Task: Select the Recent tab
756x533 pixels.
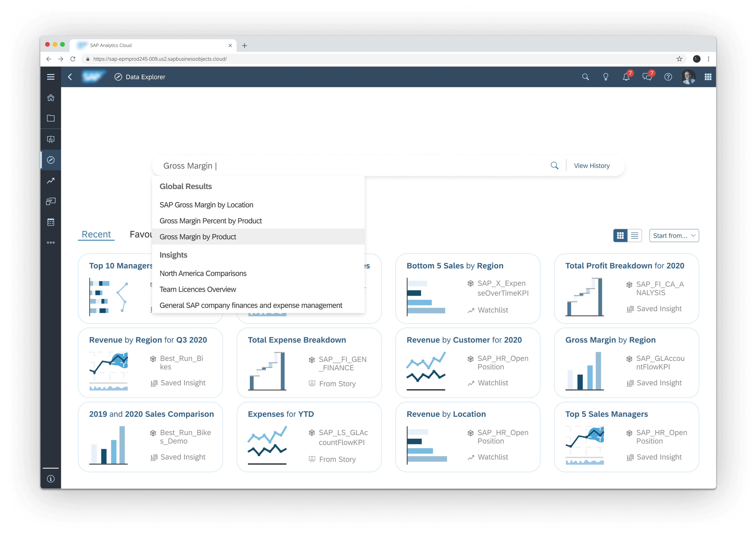Action: [96, 234]
